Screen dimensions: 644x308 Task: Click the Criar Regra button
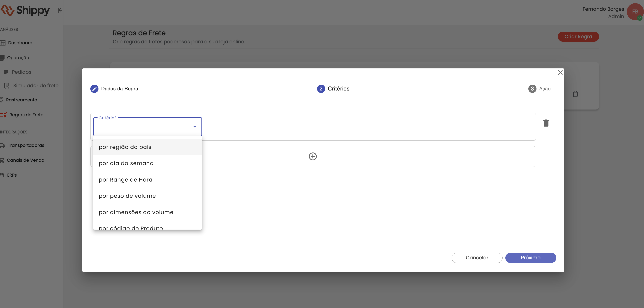(x=578, y=37)
